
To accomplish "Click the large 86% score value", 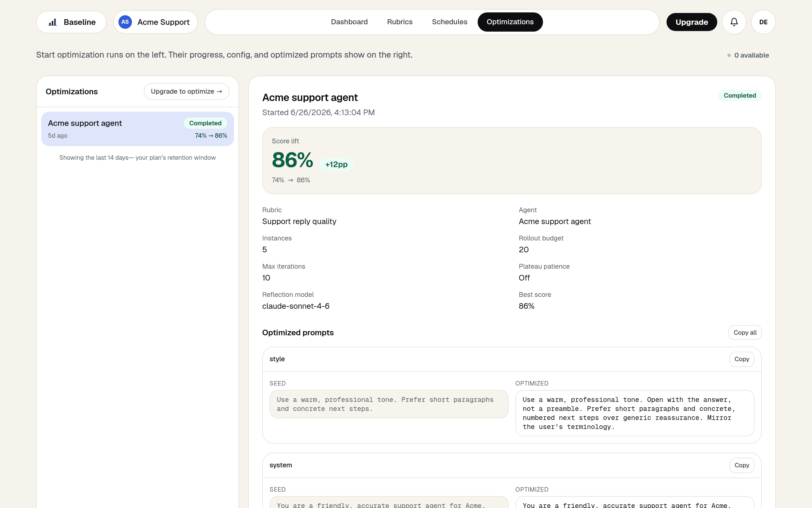I will (292, 160).
